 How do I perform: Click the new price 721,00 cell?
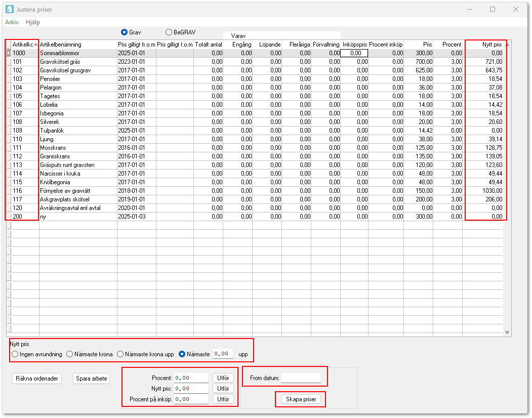(482, 62)
